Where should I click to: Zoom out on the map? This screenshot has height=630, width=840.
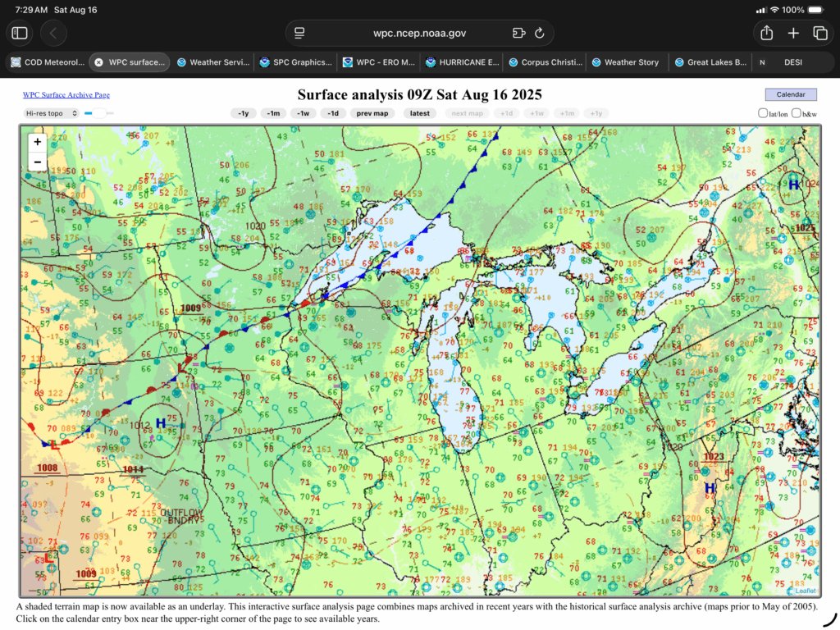pos(38,162)
